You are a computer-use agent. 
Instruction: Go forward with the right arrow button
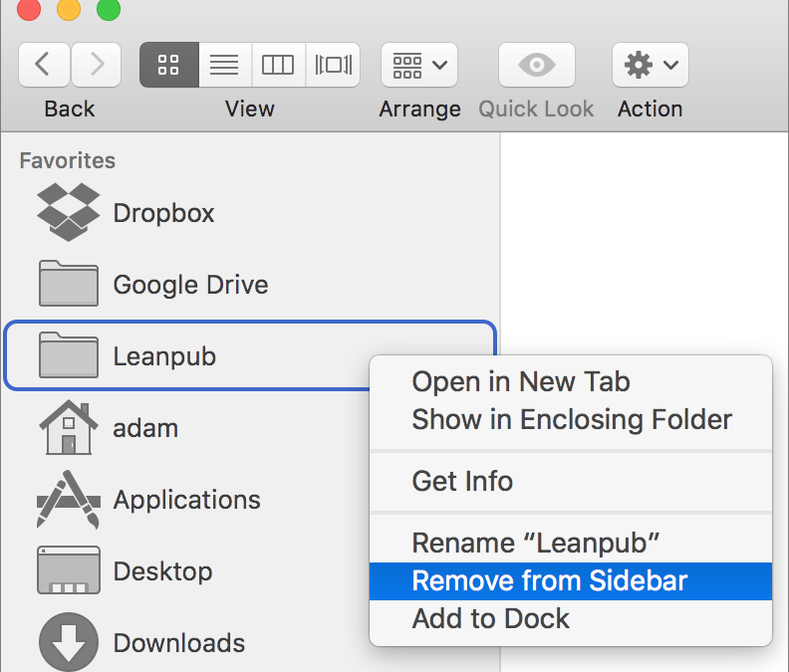(x=96, y=65)
